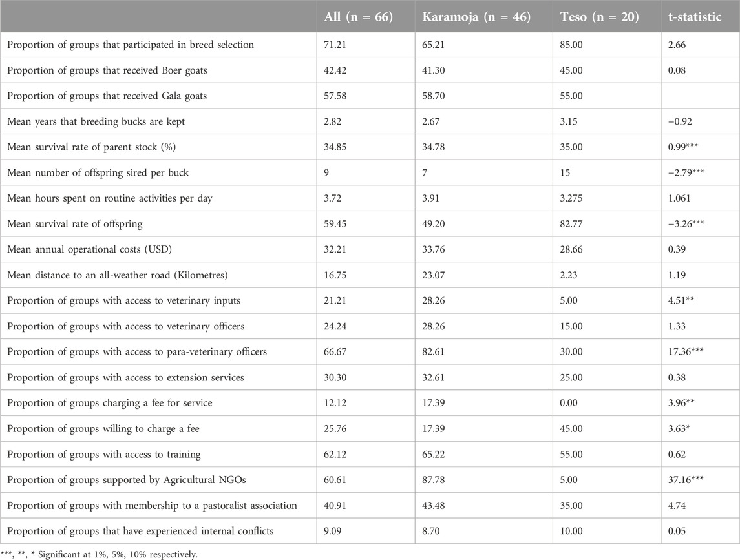Select the "t-statistic" column header

click(695, 17)
